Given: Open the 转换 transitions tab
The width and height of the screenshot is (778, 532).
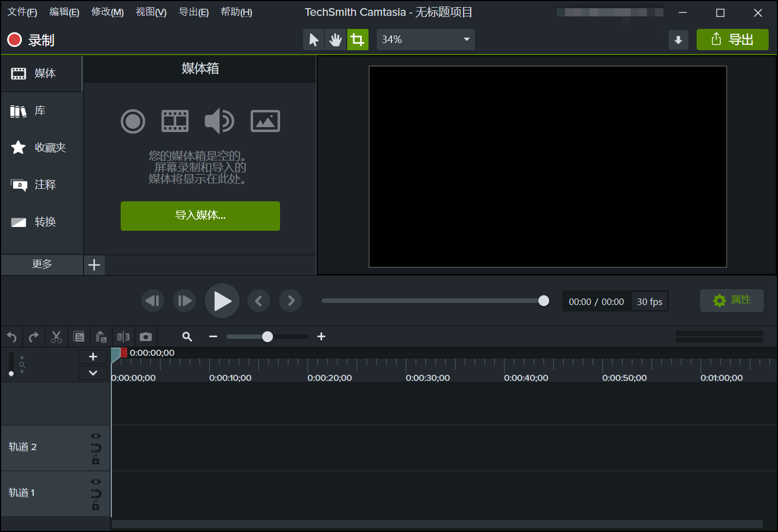Looking at the screenshot, I should click(x=41, y=222).
